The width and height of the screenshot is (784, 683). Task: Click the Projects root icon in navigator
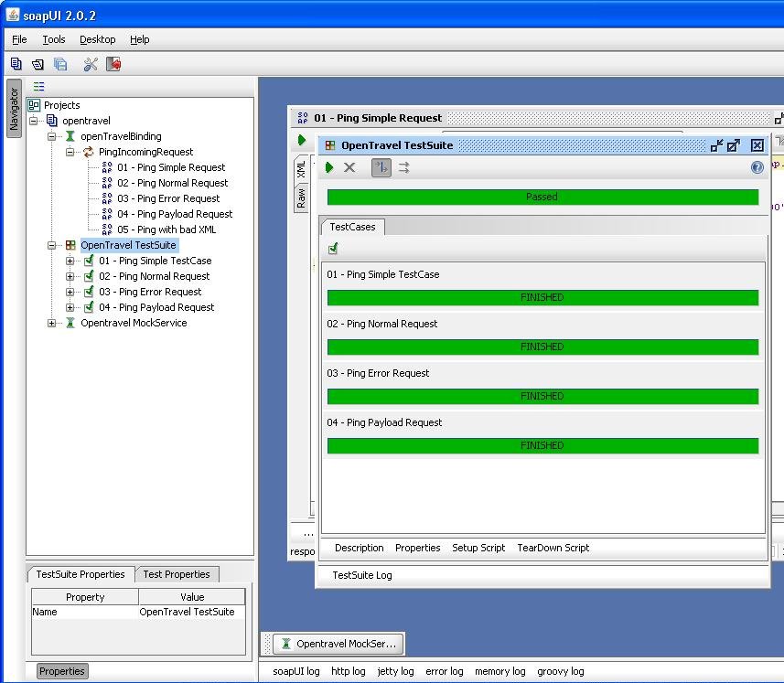point(34,105)
